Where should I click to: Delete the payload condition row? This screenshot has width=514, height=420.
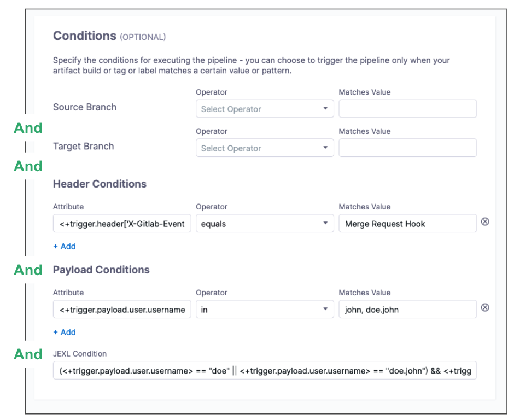click(484, 308)
